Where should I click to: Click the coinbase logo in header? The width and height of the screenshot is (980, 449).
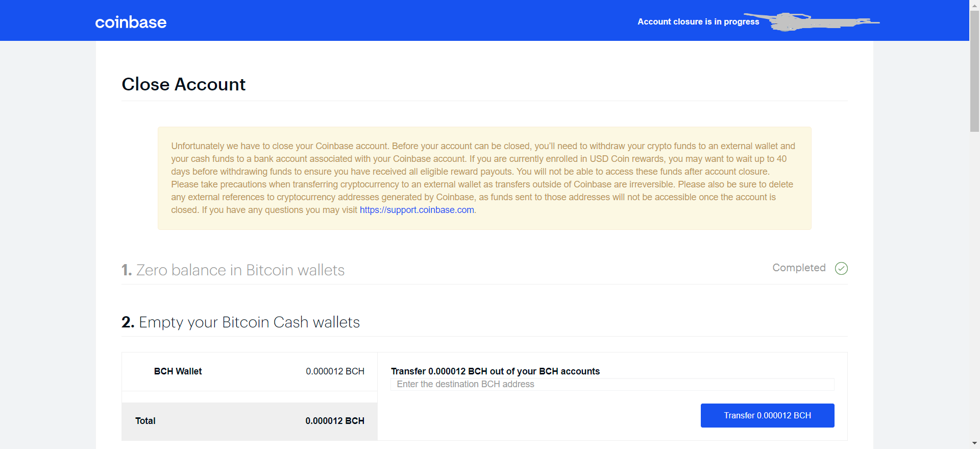coord(131,22)
